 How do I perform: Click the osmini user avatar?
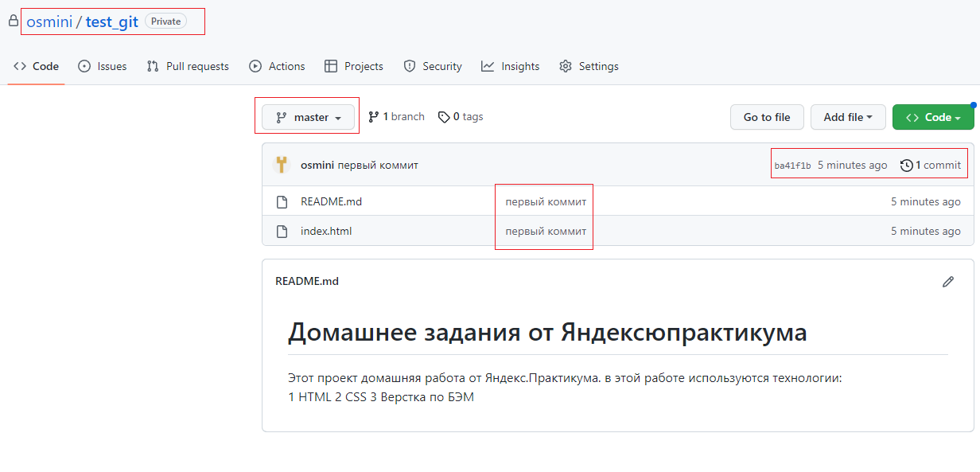282,165
